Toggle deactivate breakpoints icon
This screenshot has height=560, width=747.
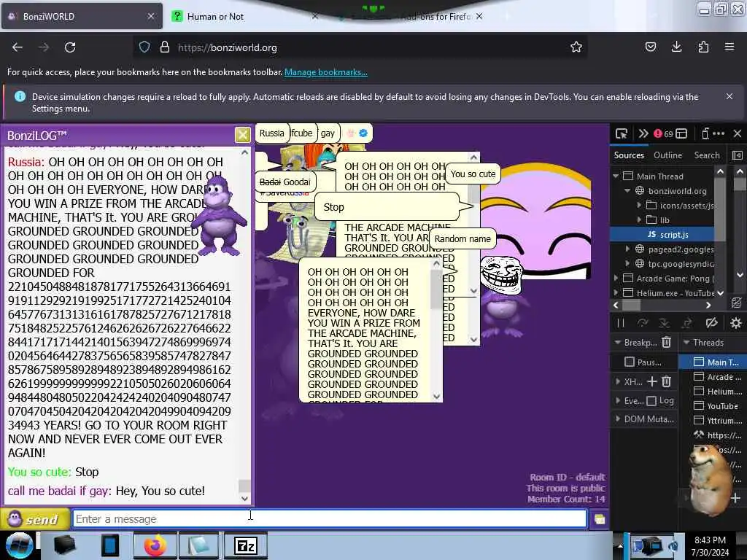tap(712, 323)
